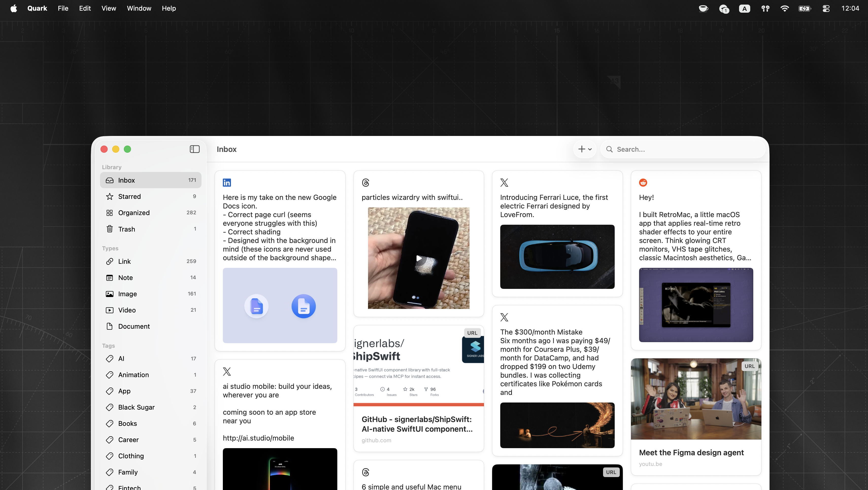The height and width of the screenshot is (490, 868).
Task: Open the Google Docs icon comparison image
Action: (280, 305)
